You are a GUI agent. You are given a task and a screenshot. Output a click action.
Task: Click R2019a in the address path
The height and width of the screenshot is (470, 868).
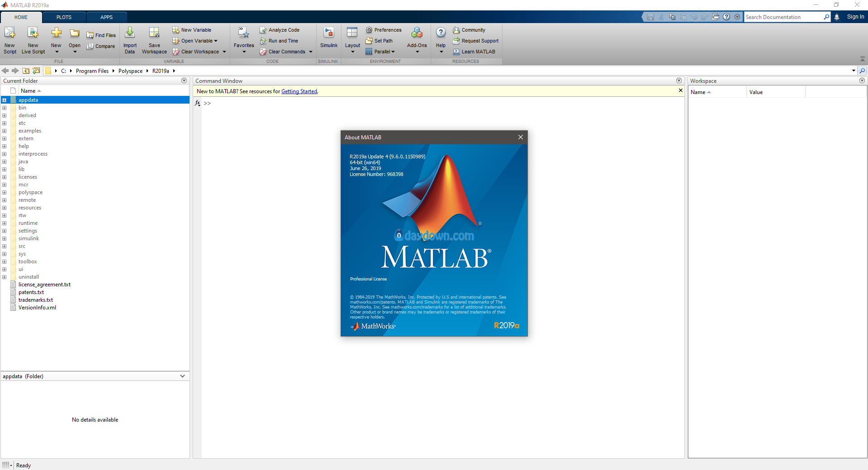pos(161,71)
